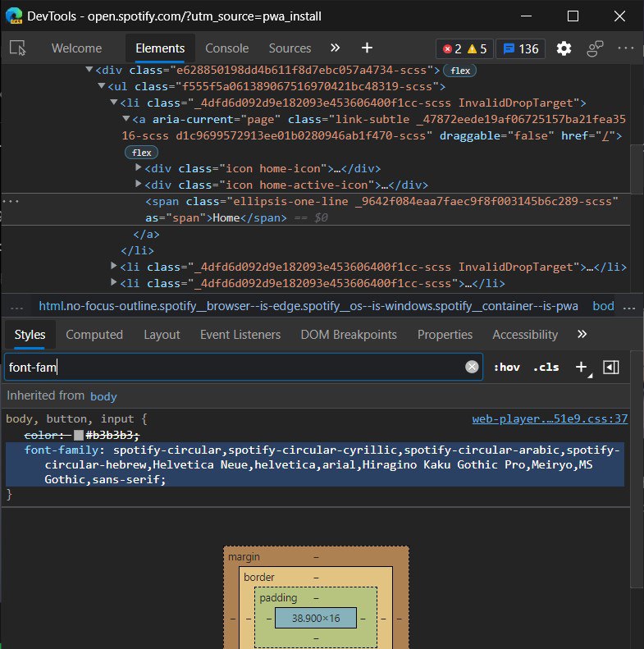
Task: Open customize DevTools ellipsis menu
Action: pyautogui.click(x=625, y=48)
